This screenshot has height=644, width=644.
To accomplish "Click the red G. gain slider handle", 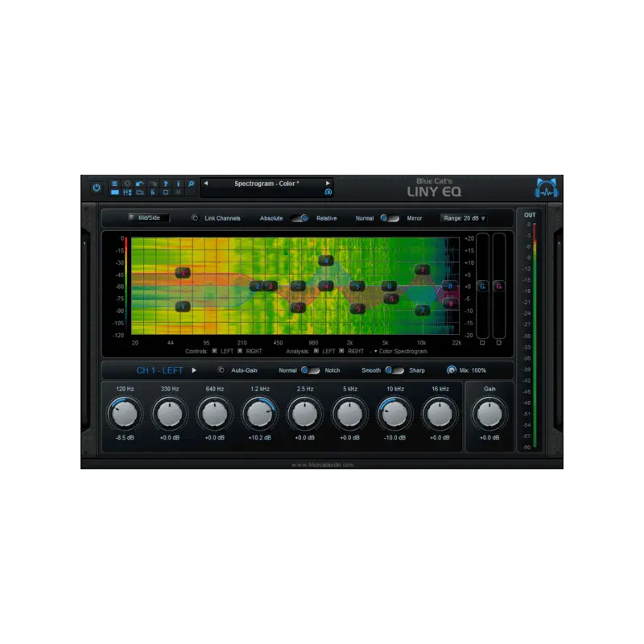I will (499, 287).
